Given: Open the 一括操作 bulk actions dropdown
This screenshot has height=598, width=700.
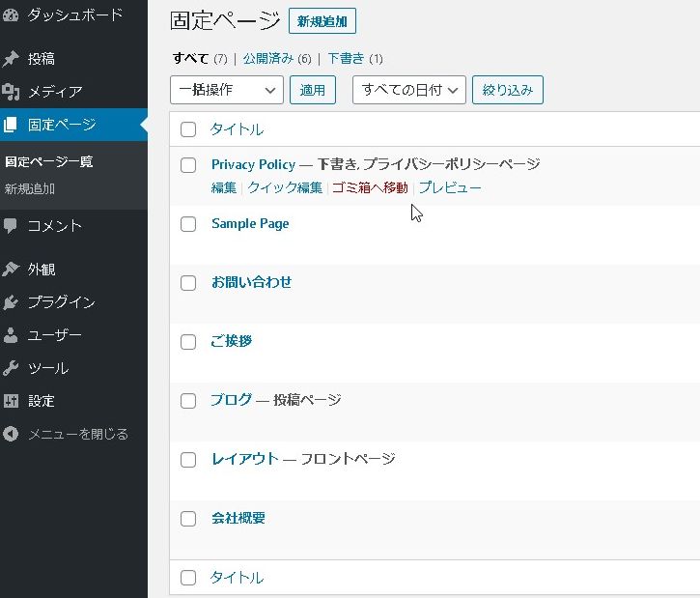Looking at the screenshot, I should point(226,90).
